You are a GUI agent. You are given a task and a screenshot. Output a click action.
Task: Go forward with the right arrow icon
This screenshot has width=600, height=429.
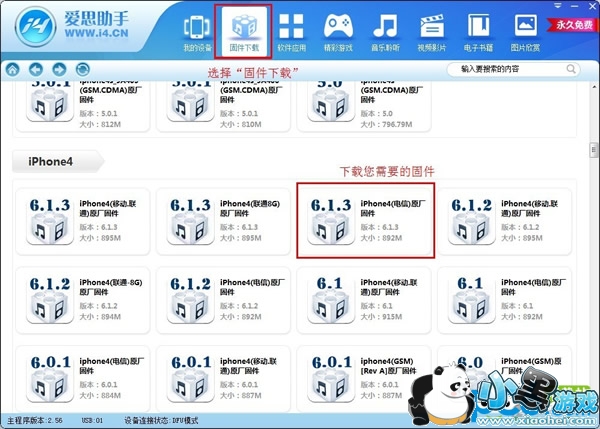coord(59,70)
